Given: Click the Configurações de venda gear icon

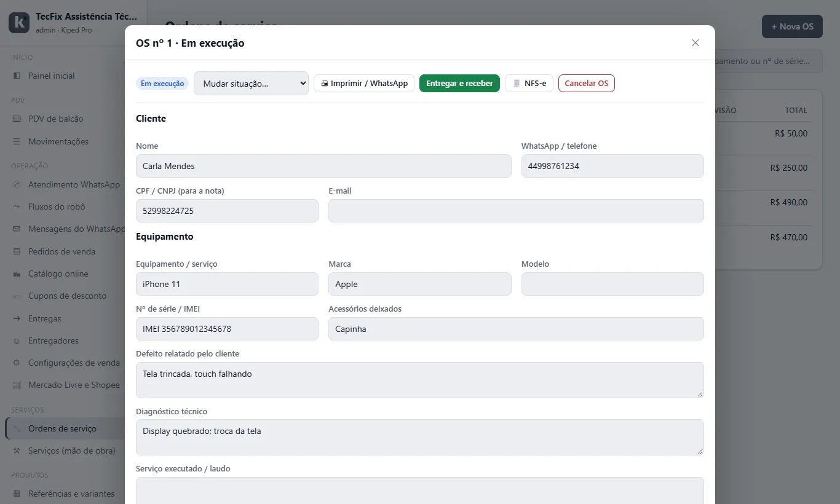Looking at the screenshot, I should pyautogui.click(x=17, y=363).
